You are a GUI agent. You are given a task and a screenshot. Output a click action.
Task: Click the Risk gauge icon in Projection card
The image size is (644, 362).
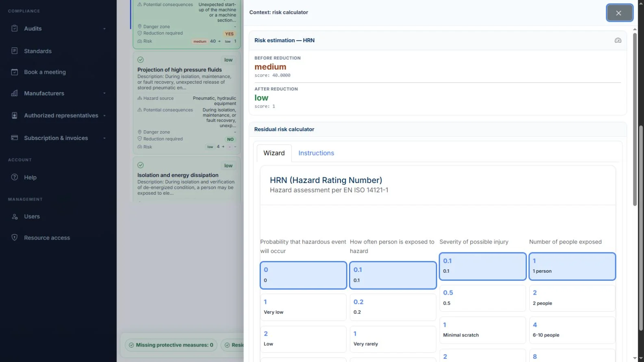(140, 147)
